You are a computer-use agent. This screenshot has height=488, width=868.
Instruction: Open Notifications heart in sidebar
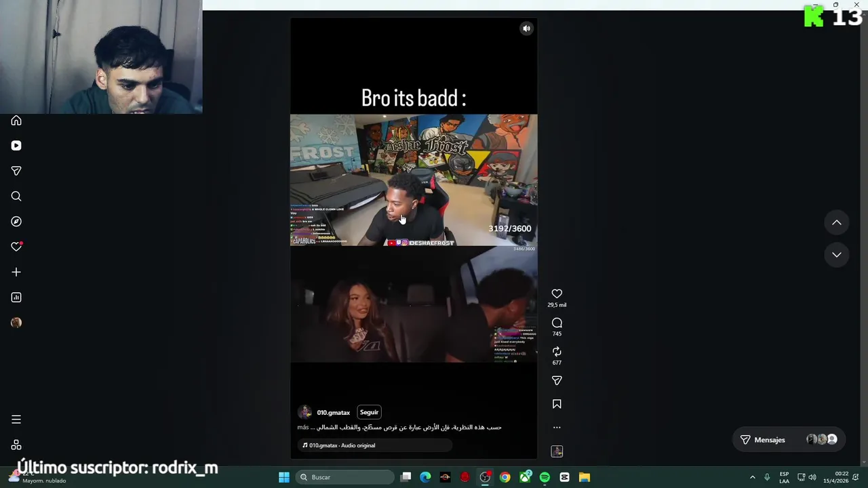(16, 247)
